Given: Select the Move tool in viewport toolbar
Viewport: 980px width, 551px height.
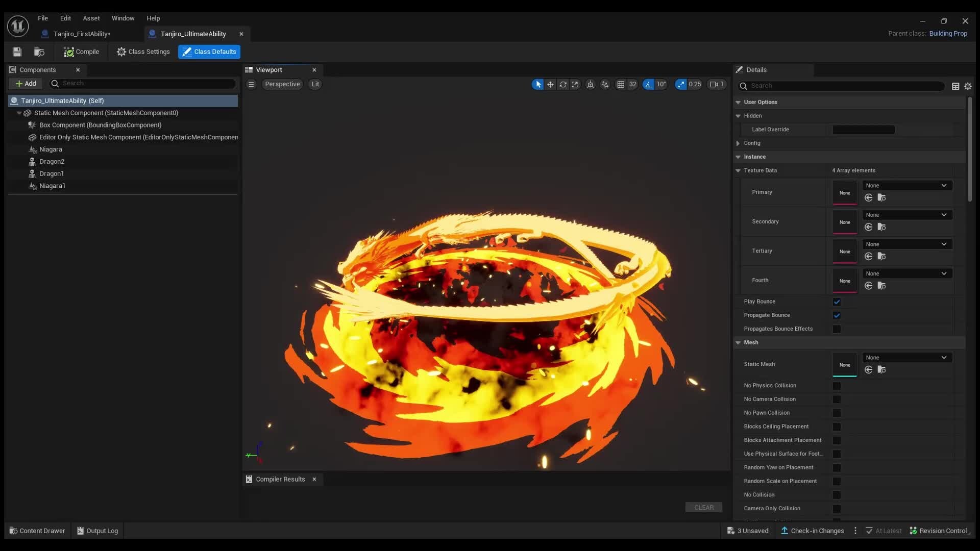Looking at the screenshot, I should [x=550, y=84].
